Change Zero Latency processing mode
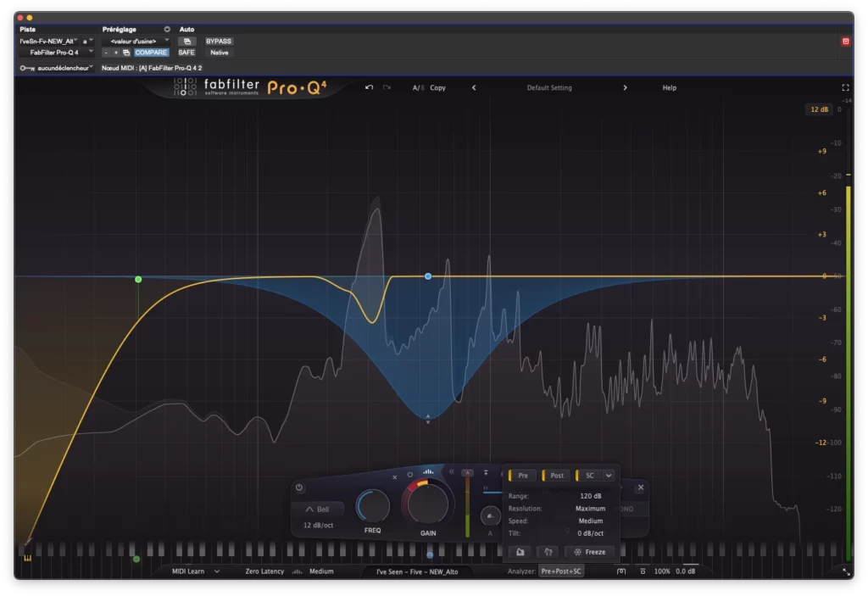Screen dimensions: 868x596 coord(264,571)
